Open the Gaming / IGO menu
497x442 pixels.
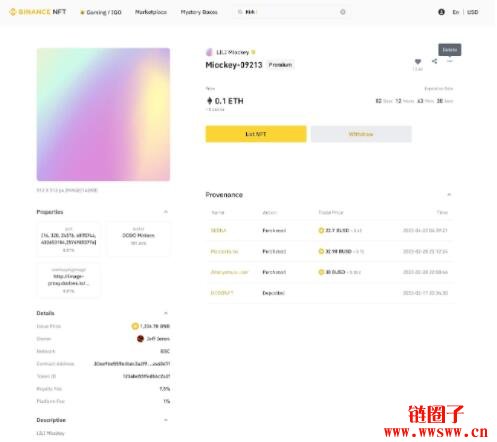tap(101, 12)
